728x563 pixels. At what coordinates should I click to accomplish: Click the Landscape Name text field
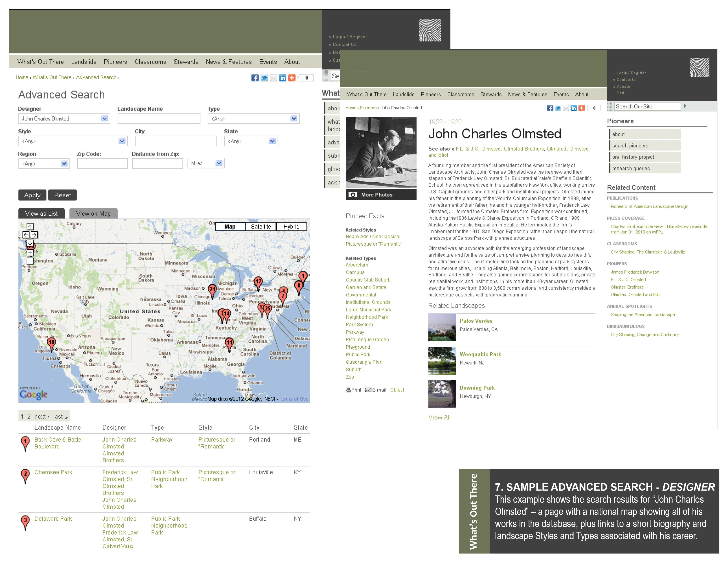(x=159, y=118)
